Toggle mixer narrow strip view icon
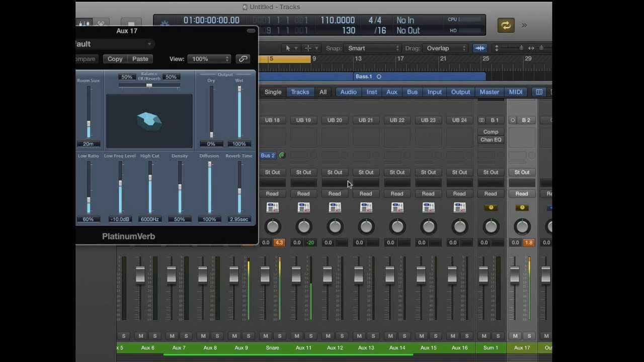 coord(539,92)
